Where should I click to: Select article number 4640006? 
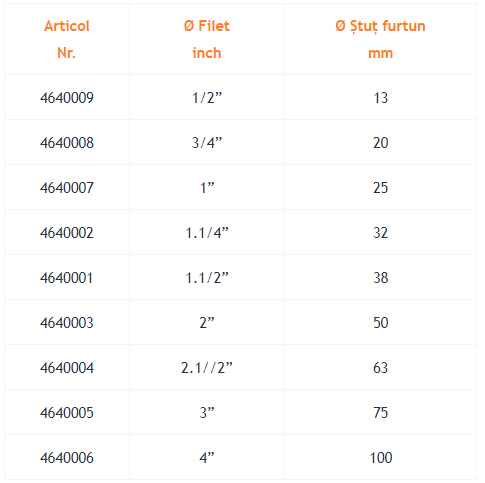click(x=67, y=458)
